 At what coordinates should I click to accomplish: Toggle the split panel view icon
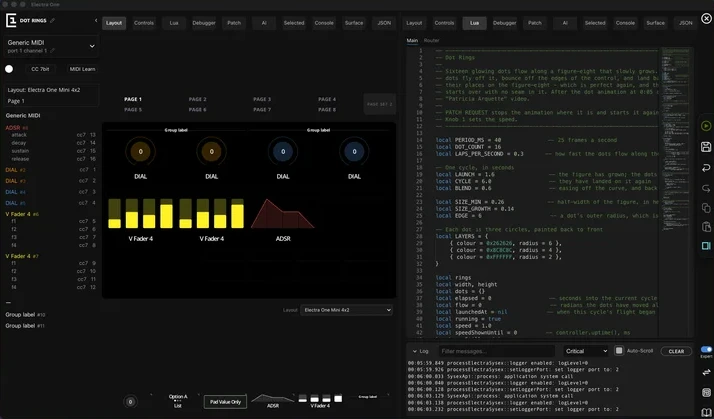706,246
